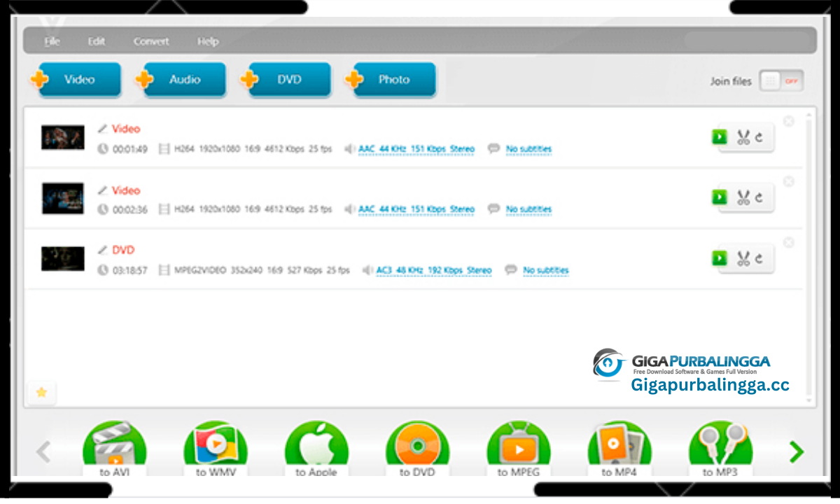The width and height of the screenshot is (840, 504).
Task: Add images with the Photo button
Action: 391,79
